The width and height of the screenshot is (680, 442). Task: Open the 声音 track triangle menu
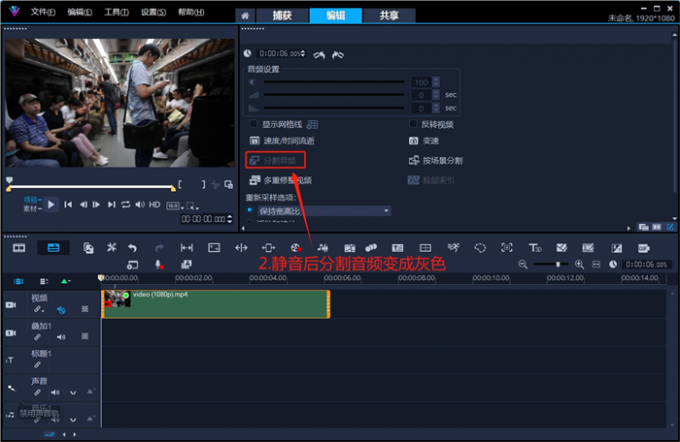coord(90,392)
